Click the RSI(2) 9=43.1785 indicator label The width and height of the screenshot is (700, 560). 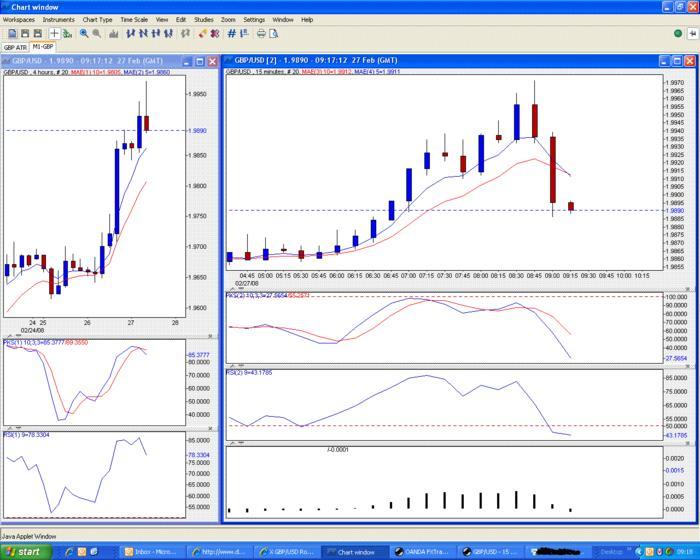(249, 372)
